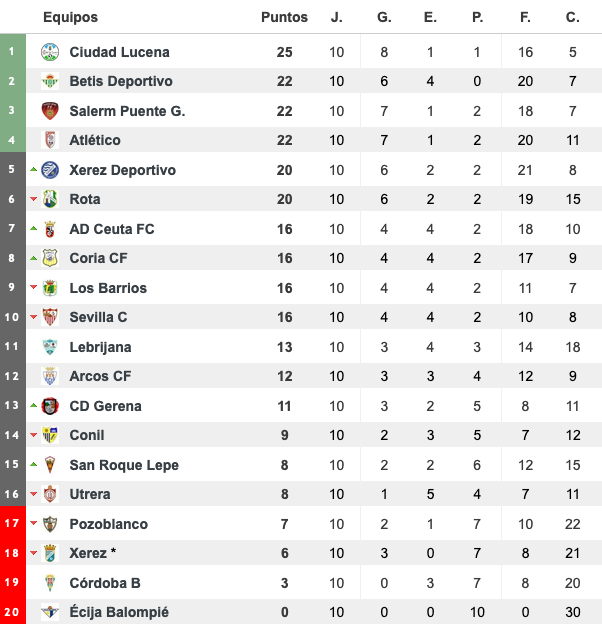Click the Córdoba B team crest
Viewport: 602px width, 625px height.
(x=50, y=583)
